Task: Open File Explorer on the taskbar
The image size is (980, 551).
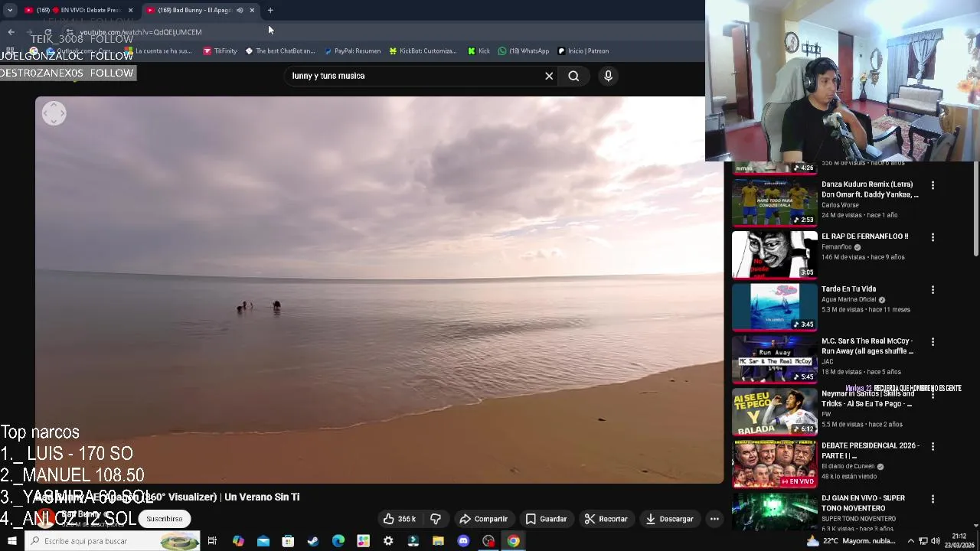Action: [x=438, y=541]
